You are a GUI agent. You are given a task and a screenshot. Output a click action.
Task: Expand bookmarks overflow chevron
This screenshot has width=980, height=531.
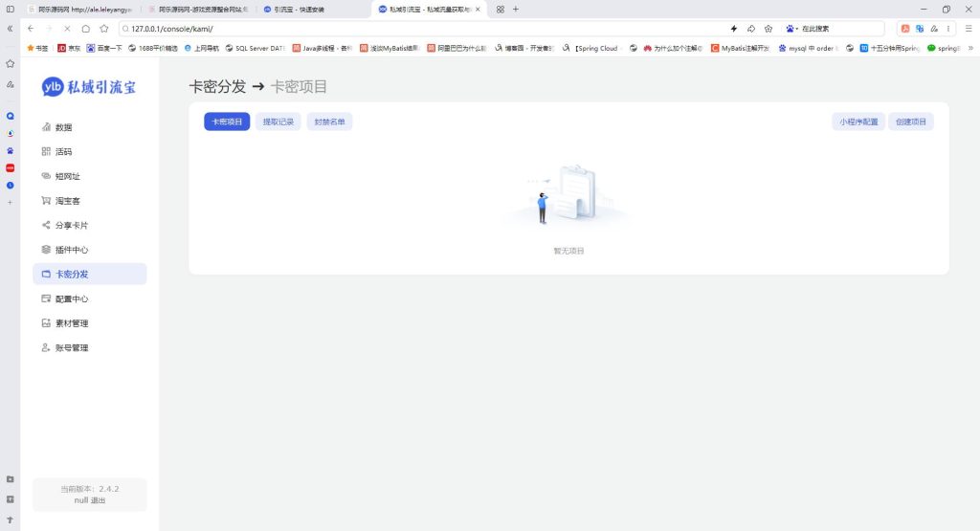970,48
